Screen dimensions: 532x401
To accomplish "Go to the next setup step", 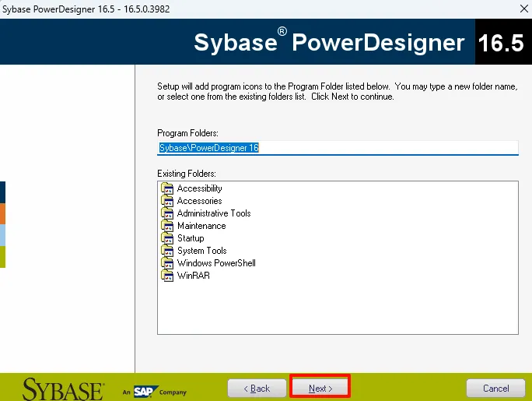I will [320, 388].
